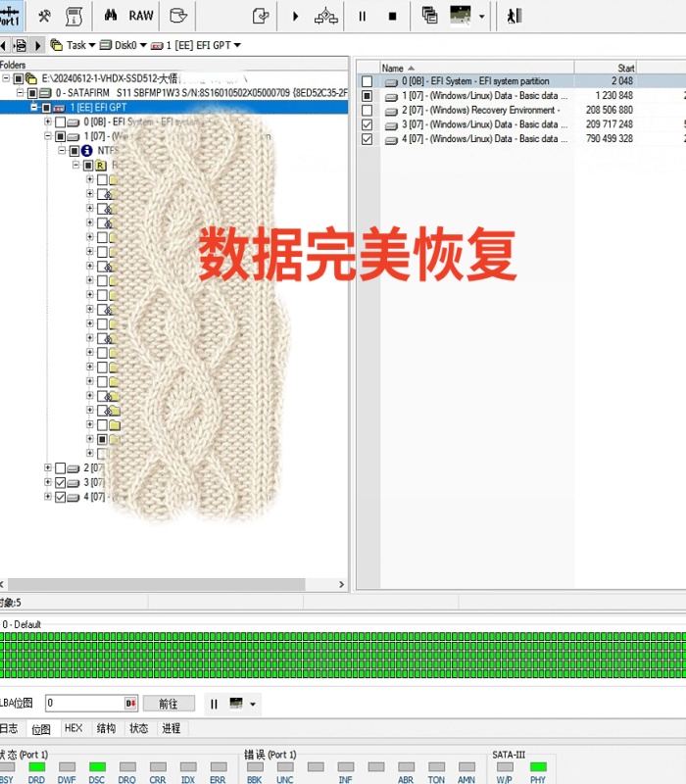Image resolution: width=686 pixels, height=784 pixels.
Task: Open the info scroll icon in the toolbar
Action: (74, 16)
